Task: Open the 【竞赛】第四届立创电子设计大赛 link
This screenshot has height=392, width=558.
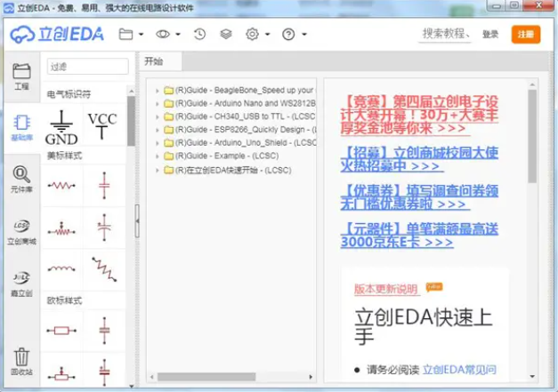Action: 419,116
